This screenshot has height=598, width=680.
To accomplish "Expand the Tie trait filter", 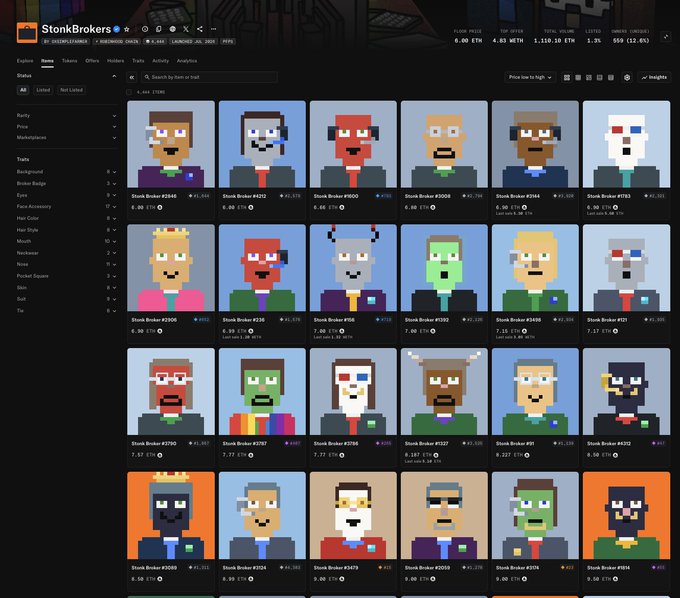I will coord(66,310).
